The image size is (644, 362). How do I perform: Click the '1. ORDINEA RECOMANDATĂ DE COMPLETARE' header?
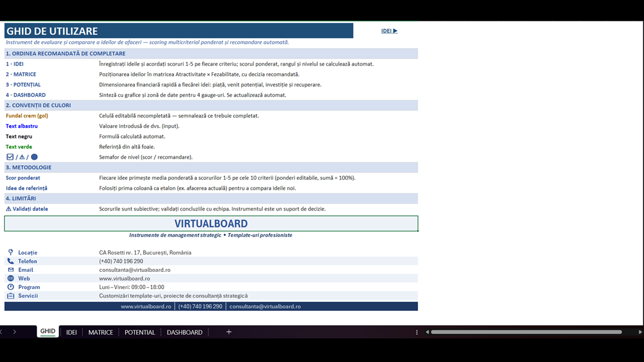point(211,53)
